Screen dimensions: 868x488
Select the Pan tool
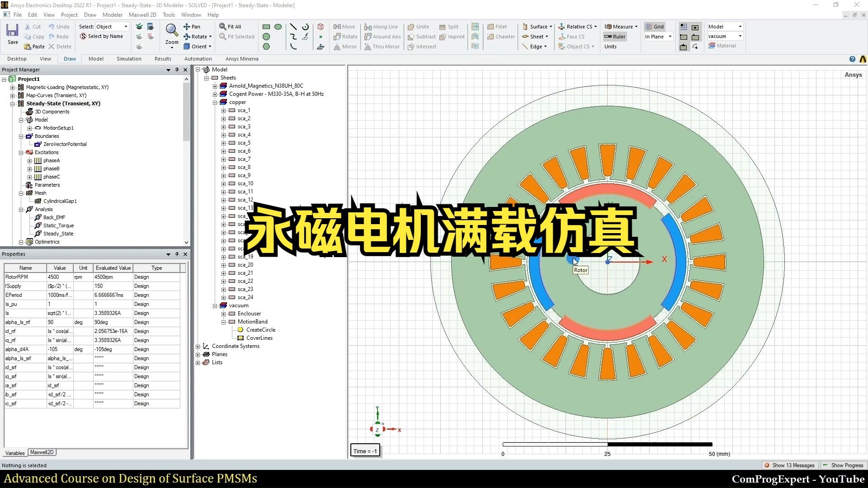tap(193, 26)
